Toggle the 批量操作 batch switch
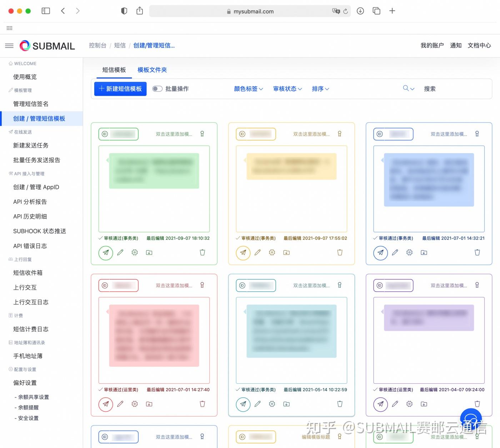The height and width of the screenshot is (448, 500). [x=157, y=89]
